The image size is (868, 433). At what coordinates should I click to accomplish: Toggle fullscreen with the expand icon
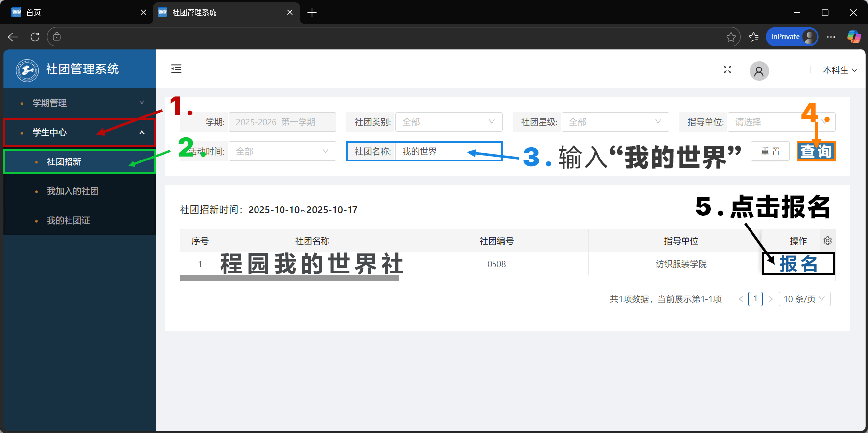click(727, 70)
